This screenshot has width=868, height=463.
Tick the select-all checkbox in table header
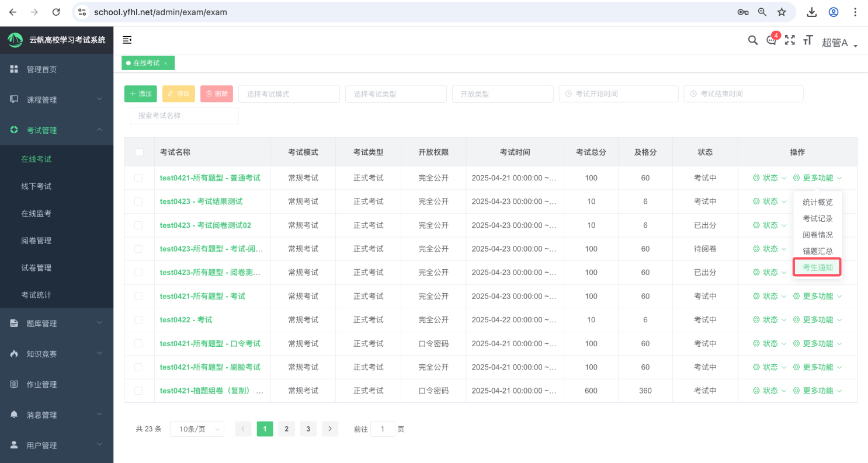click(139, 152)
